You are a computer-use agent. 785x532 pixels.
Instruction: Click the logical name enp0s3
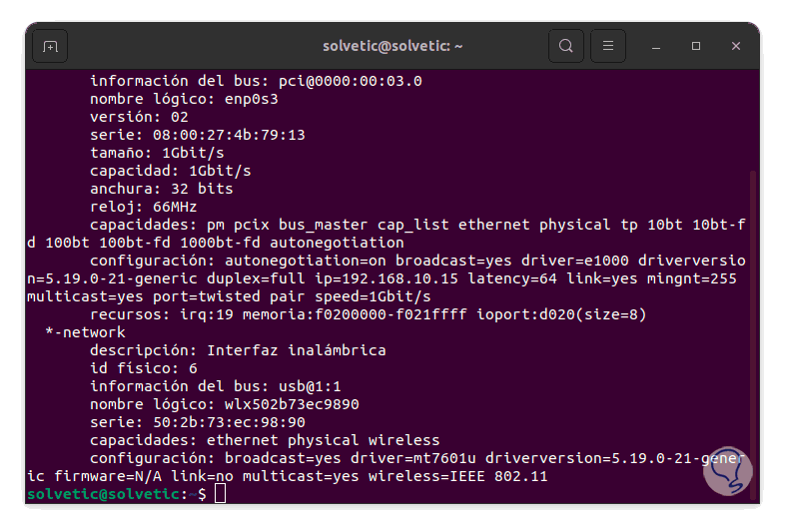(251, 99)
